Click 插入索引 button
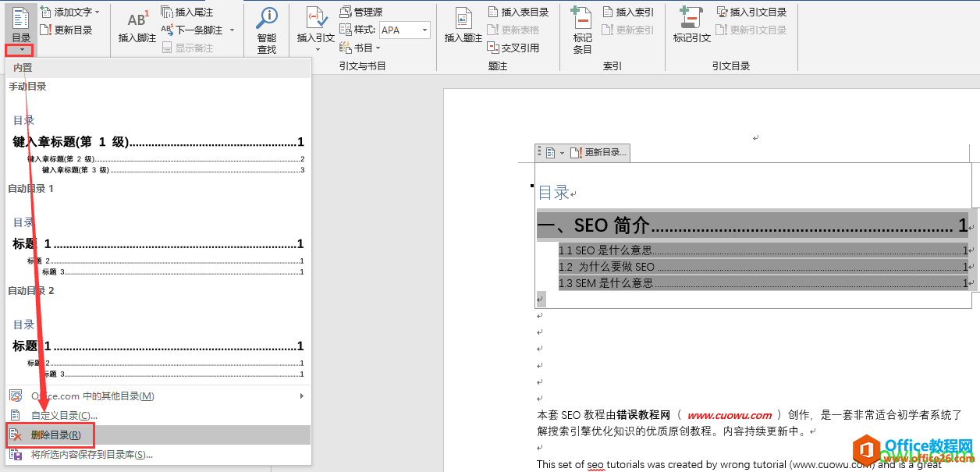 [x=628, y=12]
